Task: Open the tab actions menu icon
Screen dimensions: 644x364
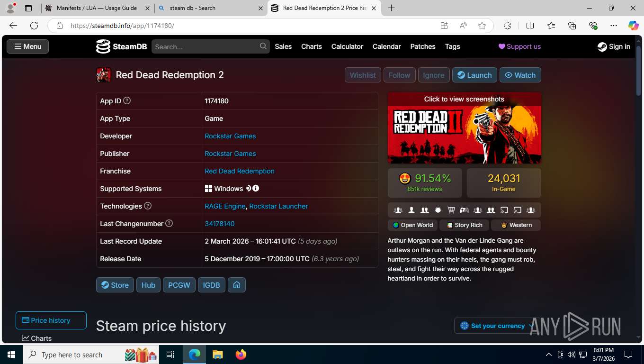Action: pos(28,8)
